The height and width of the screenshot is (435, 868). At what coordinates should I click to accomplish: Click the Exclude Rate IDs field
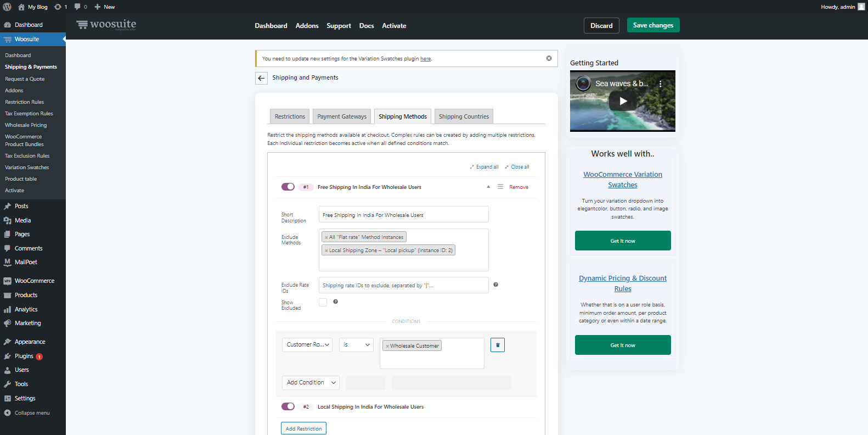404,285
